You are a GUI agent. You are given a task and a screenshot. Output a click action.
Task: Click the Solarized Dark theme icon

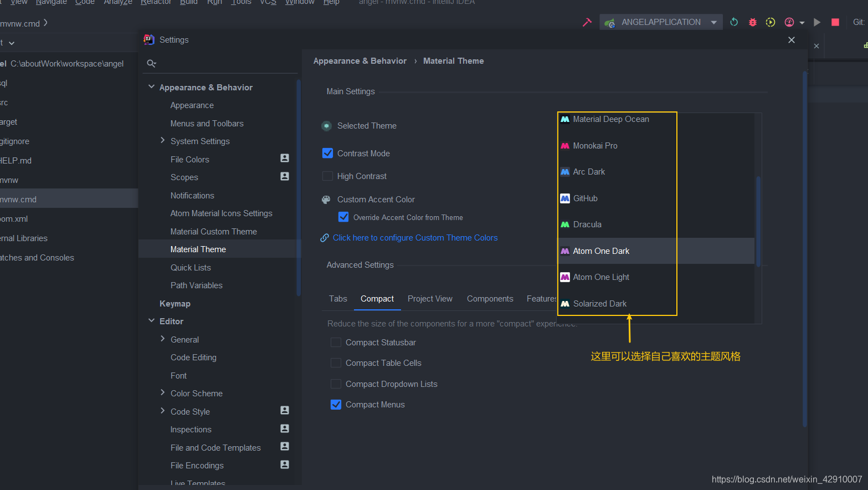pyautogui.click(x=565, y=304)
